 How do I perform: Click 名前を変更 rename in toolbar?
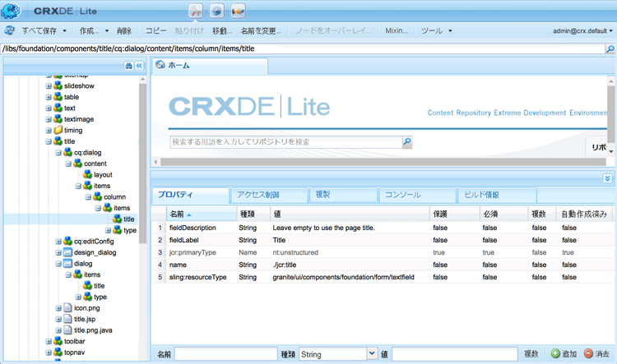(x=261, y=30)
